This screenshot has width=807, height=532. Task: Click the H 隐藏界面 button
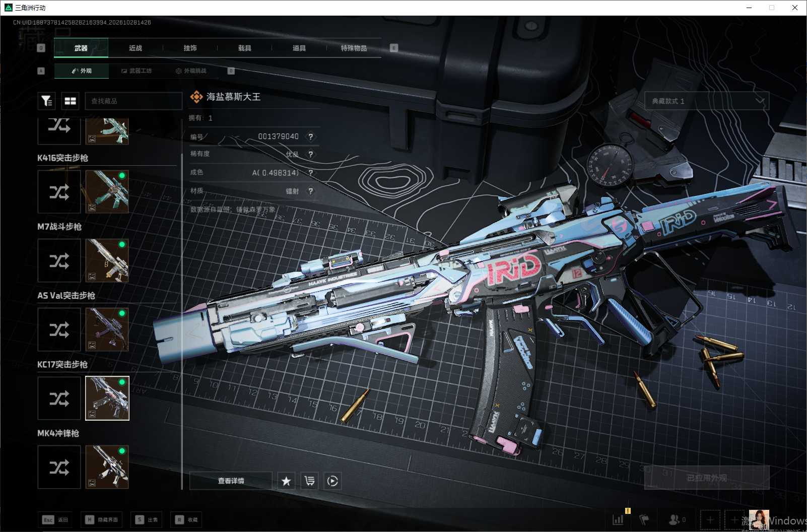tap(101, 519)
